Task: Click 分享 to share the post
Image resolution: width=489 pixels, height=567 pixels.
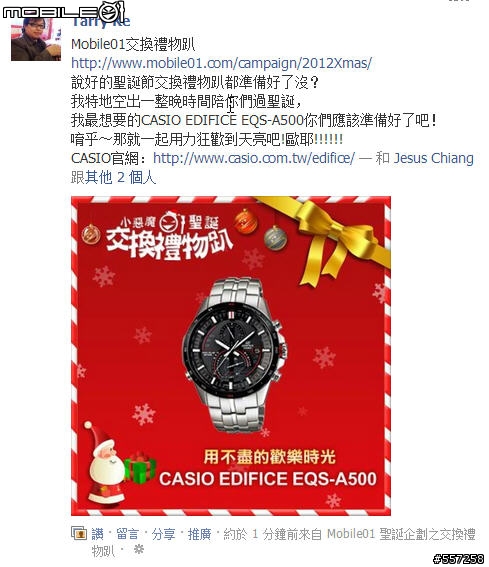Action: pos(163,534)
